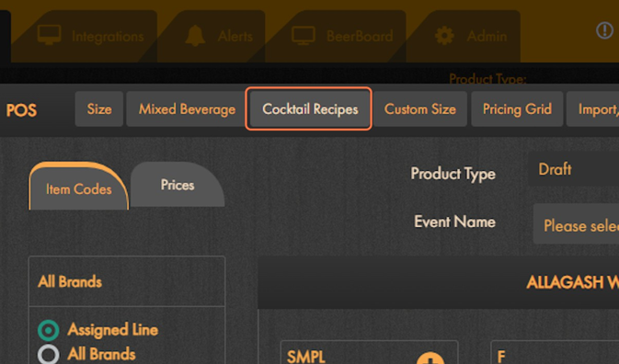Click the Admin gear icon
The height and width of the screenshot is (364, 619).
click(x=444, y=36)
